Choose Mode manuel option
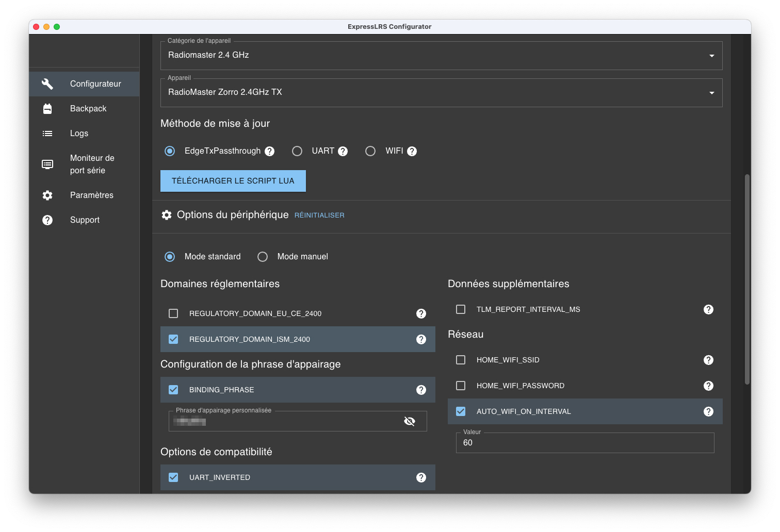 (263, 257)
